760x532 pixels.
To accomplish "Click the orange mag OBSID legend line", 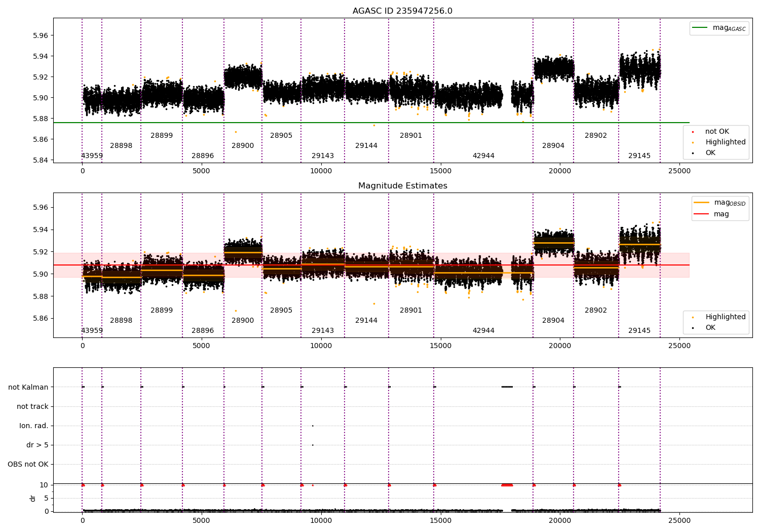I will (702, 203).
